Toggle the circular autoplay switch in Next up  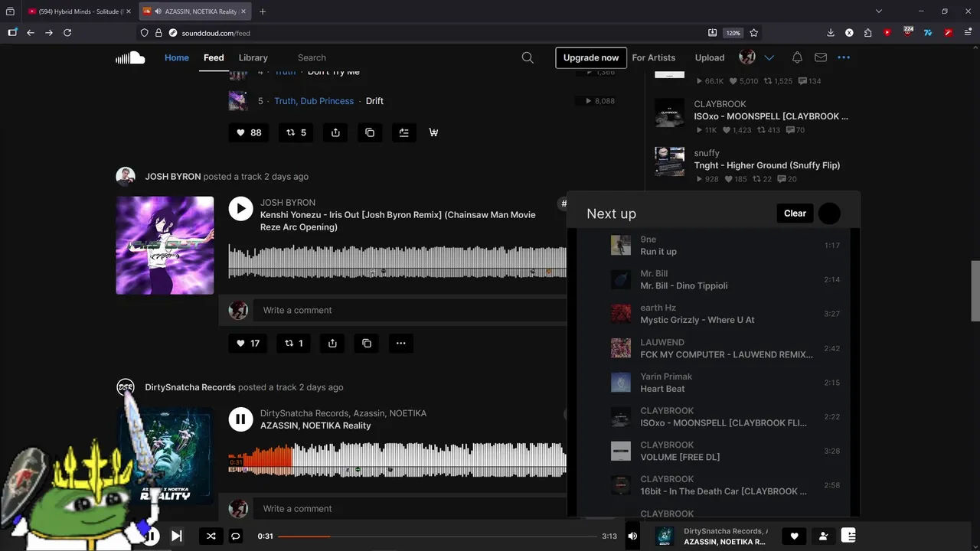829,214
